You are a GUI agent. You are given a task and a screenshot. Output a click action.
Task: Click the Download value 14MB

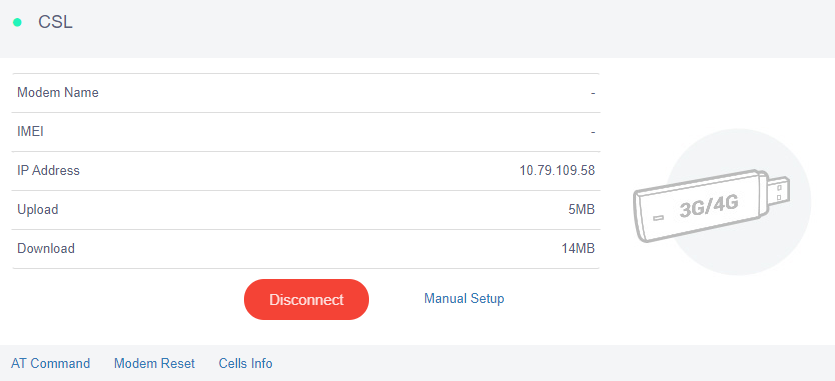pyautogui.click(x=578, y=248)
